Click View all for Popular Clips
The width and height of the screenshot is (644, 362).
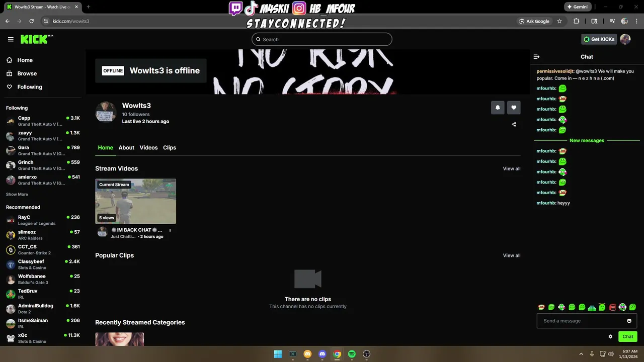512,255
